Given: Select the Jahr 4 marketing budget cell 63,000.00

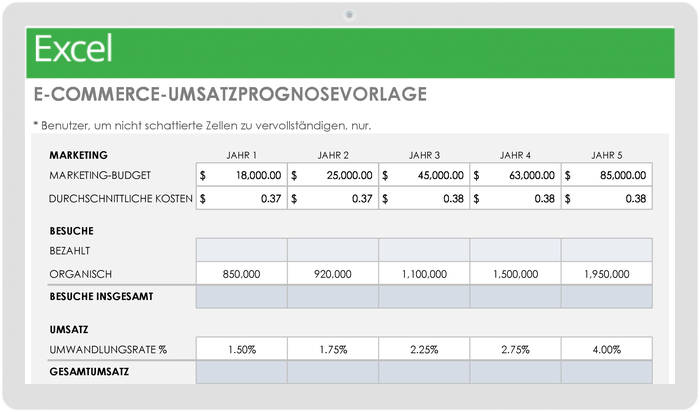Looking at the screenshot, I should point(515,175).
